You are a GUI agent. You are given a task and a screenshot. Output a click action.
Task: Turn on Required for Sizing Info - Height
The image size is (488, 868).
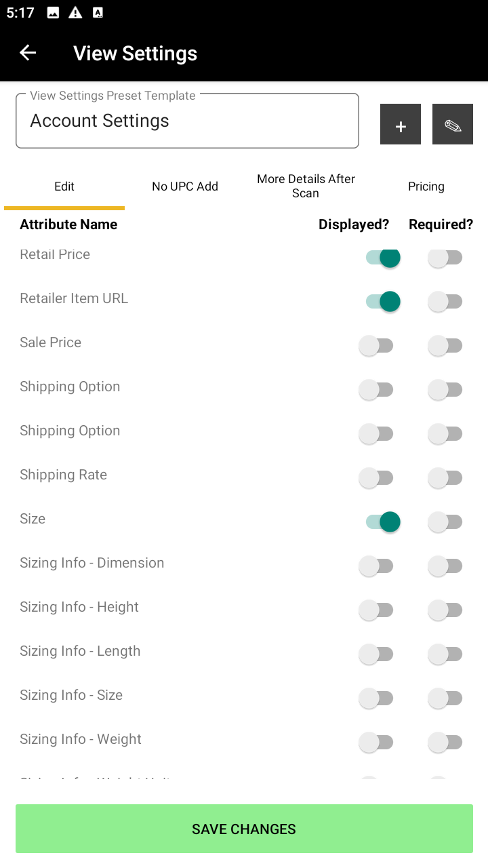click(x=445, y=610)
